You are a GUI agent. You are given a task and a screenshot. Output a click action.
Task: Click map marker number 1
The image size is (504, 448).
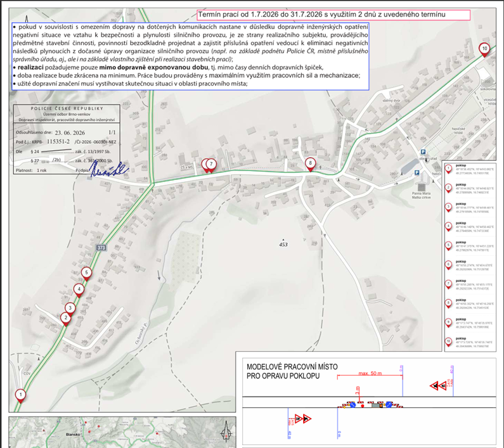click(20, 395)
